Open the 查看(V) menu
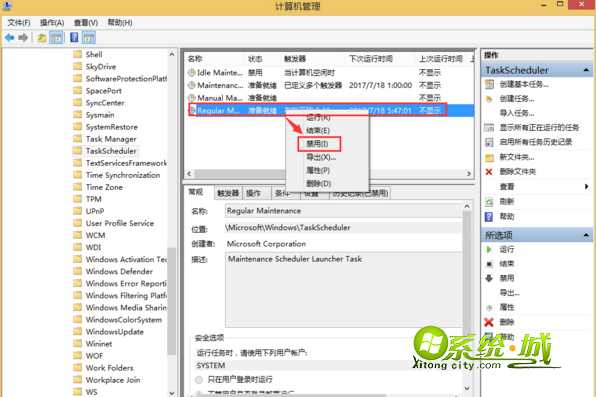This screenshot has height=397, width=596. coord(86,23)
